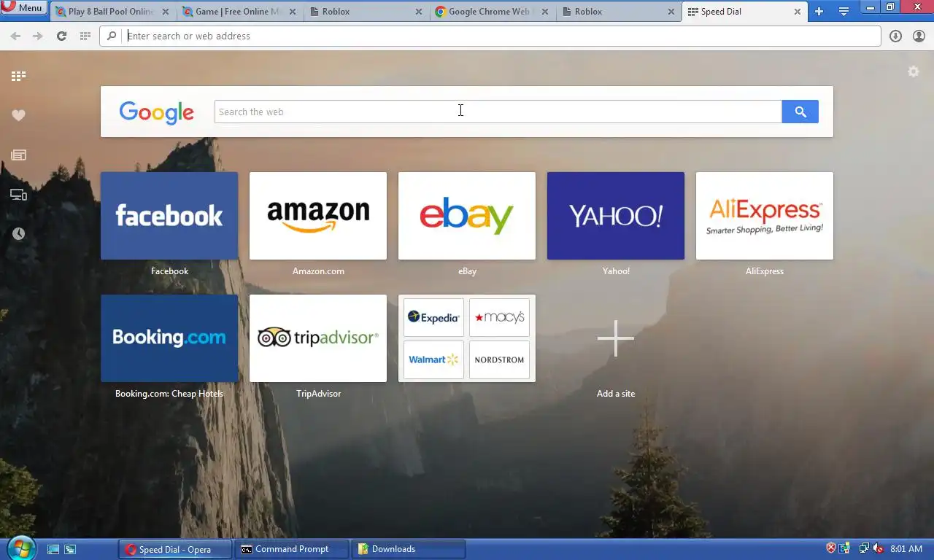Open Synced tabs icon in sidebar
The height and width of the screenshot is (560, 934).
(18, 195)
